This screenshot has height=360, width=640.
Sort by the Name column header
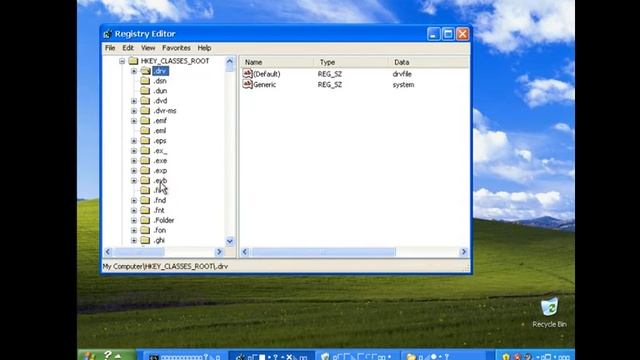[x=277, y=62]
